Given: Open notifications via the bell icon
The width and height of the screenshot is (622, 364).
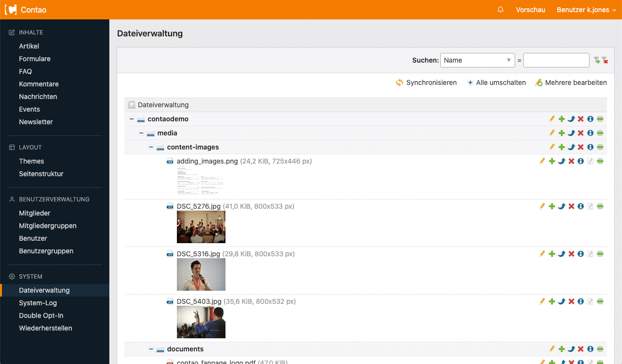Looking at the screenshot, I should [501, 10].
